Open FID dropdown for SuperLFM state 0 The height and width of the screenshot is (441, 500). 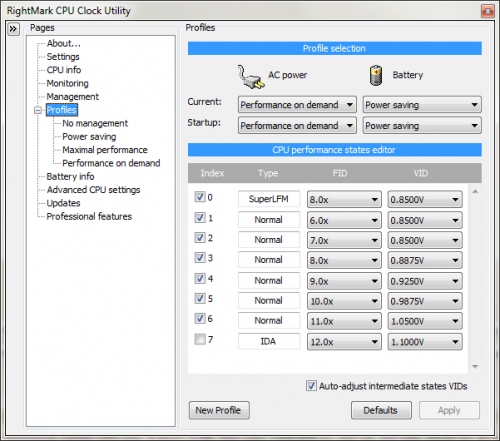click(344, 199)
